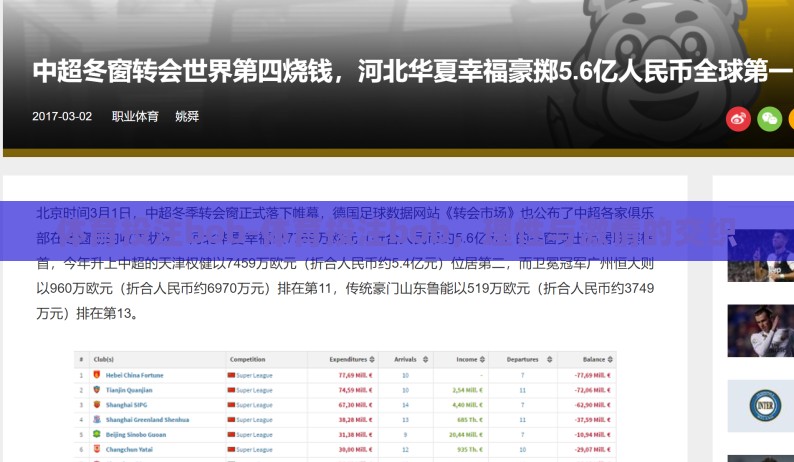The image size is (794, 462).
Task: Open the sidebar Inter Milan logo thumbnail
Action: click(x=761, y=406)
